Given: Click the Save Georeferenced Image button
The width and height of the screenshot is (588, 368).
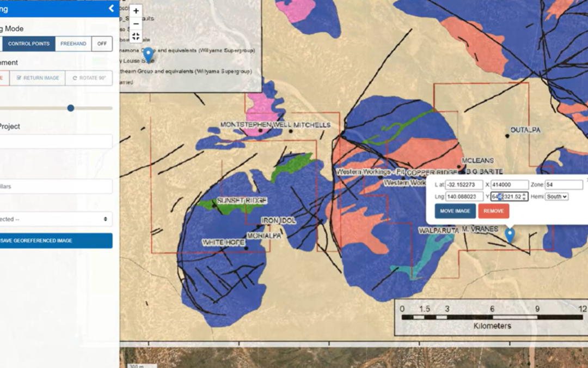Looking at the screenshot, I should (56, 240).
